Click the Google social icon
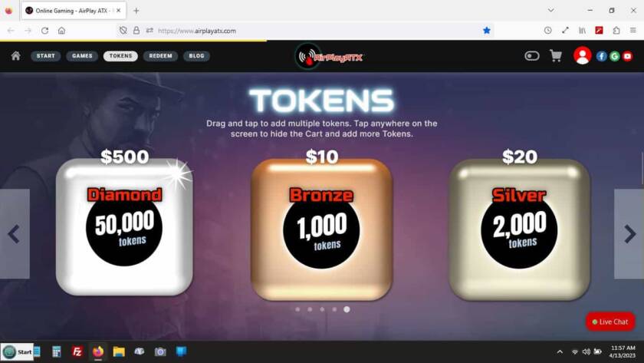644x363 pixels. click(614, 56)
